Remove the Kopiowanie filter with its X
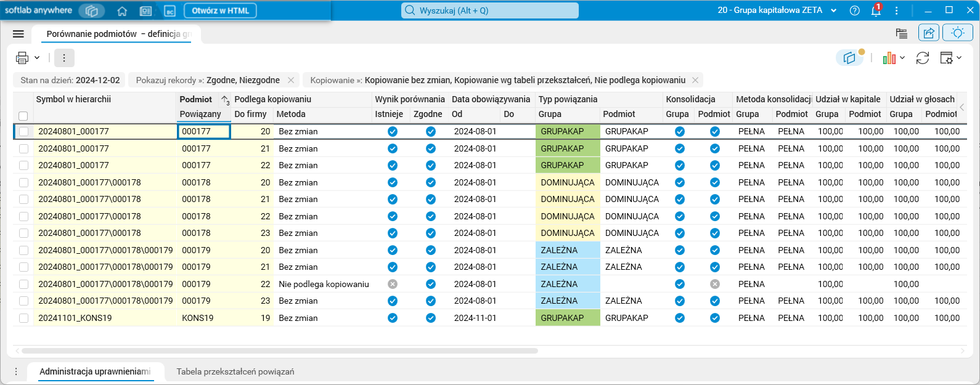Screen dimensions: 980x385 pyautogui.click(x=695, y=80)
